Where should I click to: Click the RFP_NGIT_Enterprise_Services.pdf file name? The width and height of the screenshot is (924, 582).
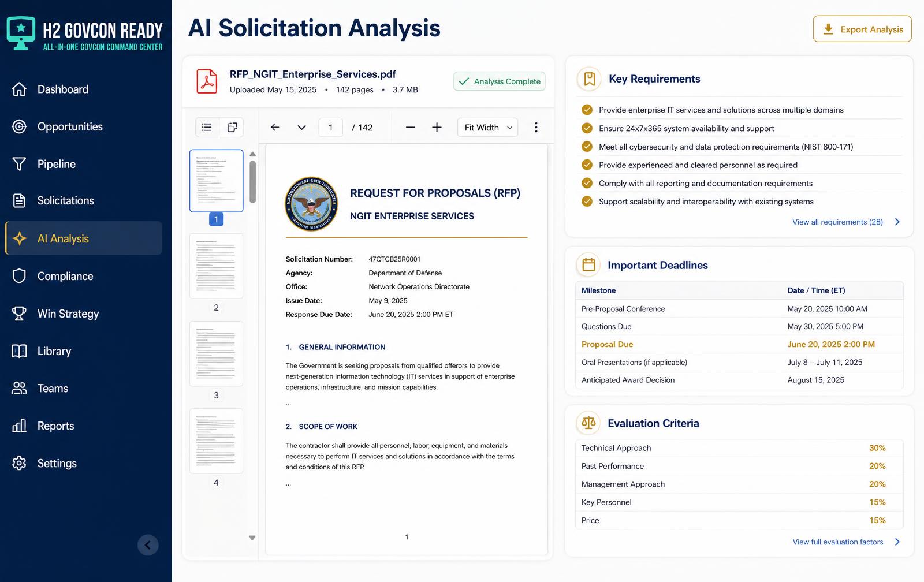313,74
